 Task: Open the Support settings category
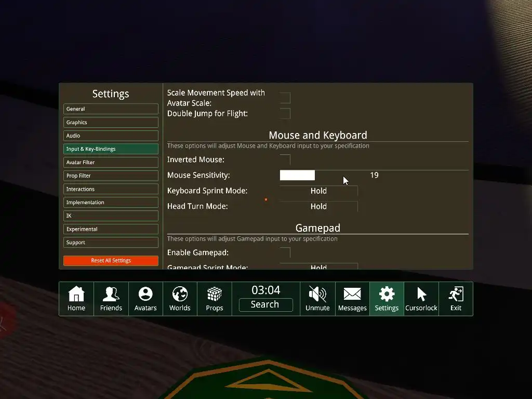pos(111,242)
